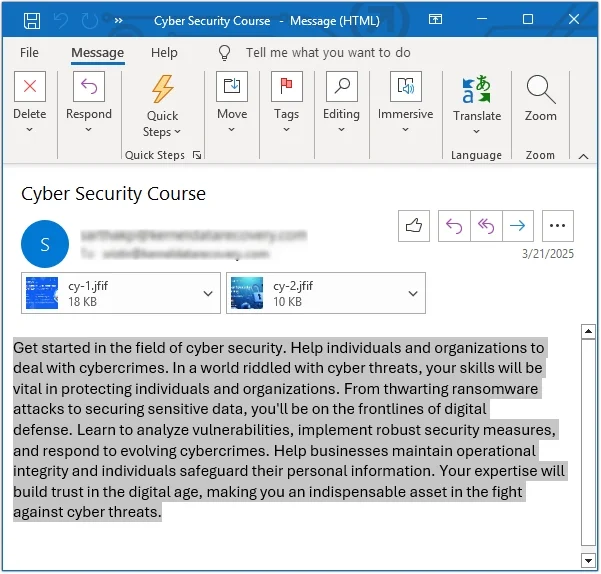The height and width of the screenshot is (574, 601).
Task: Expand Quick Access Toolbar overflow chevrons
Action: tap(118, 21)
